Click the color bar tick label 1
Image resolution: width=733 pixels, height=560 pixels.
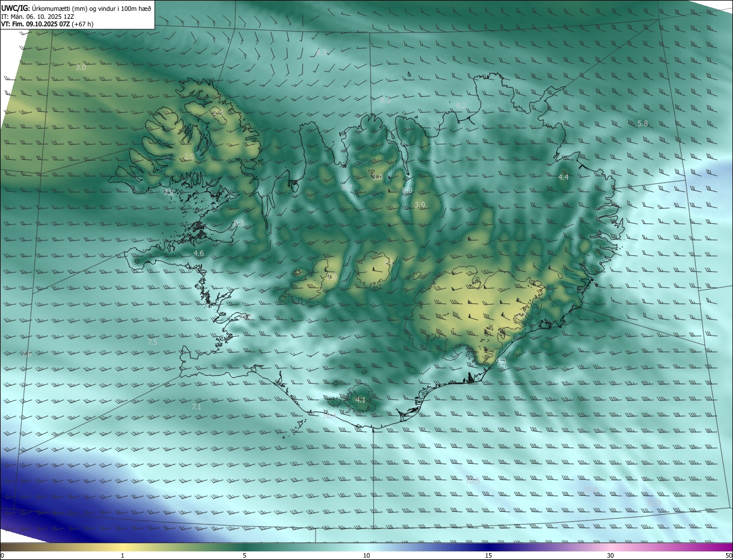[x=123, y=555]
